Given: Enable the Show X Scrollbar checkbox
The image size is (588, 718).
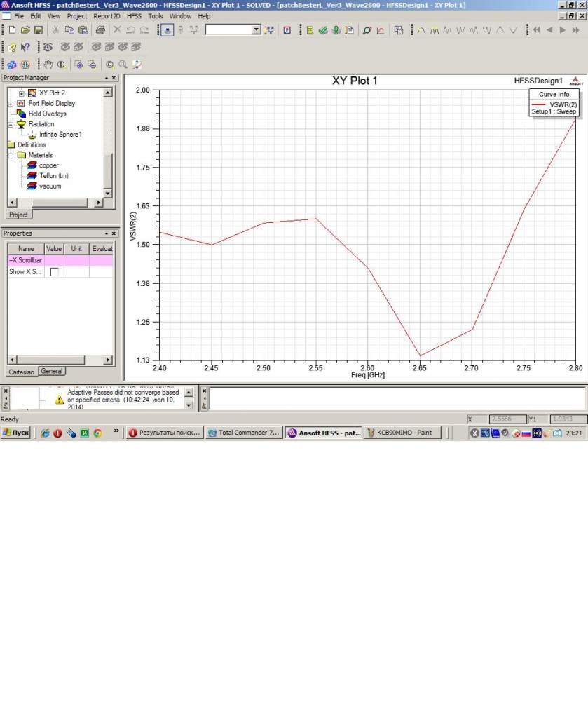Looking at the screenshot, I should [x=54, y=272].
